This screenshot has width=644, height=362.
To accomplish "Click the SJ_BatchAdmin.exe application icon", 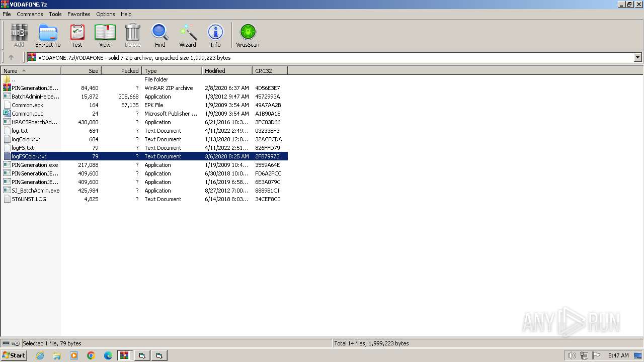I will point(7,191).
